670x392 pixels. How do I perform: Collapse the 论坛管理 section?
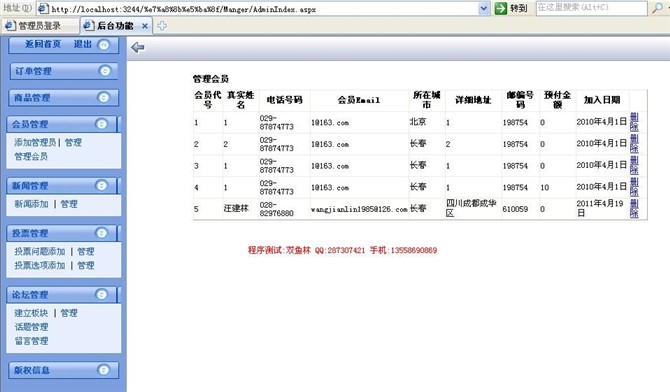[101, 295]
